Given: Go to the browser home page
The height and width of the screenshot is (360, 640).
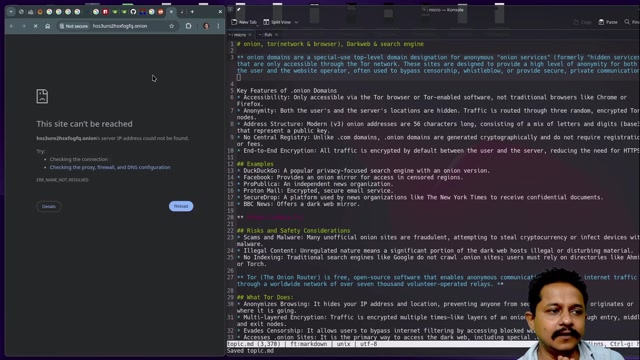Looking at the screenshot, I should (x=47, y=26).
